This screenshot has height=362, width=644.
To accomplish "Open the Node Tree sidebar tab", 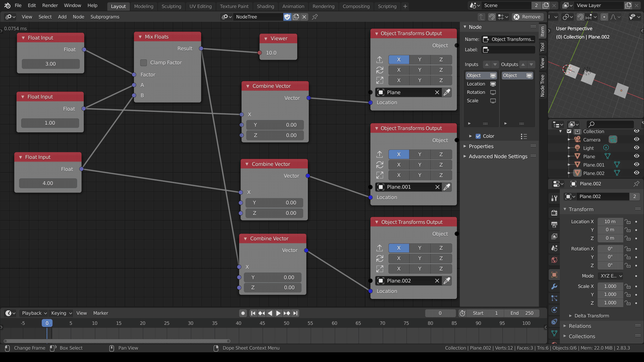I will pyautogui.click(x=542, y=85).
